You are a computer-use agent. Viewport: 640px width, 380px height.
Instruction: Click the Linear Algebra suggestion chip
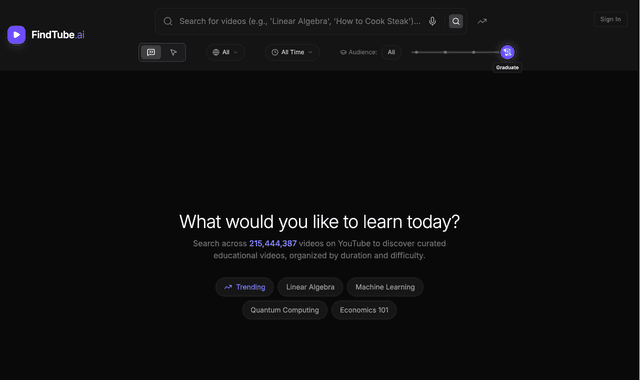tap(310, 287)
